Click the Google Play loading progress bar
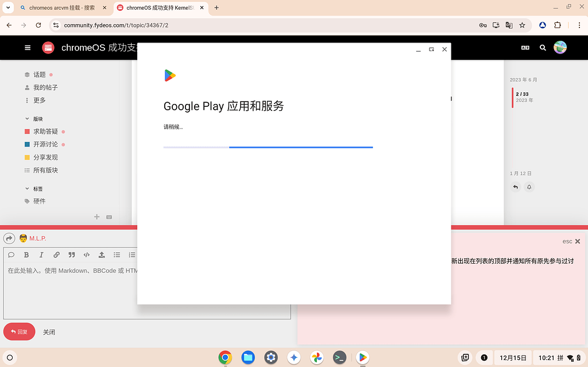The height and width of the screenshot is (367, 588). click(268, 147)
